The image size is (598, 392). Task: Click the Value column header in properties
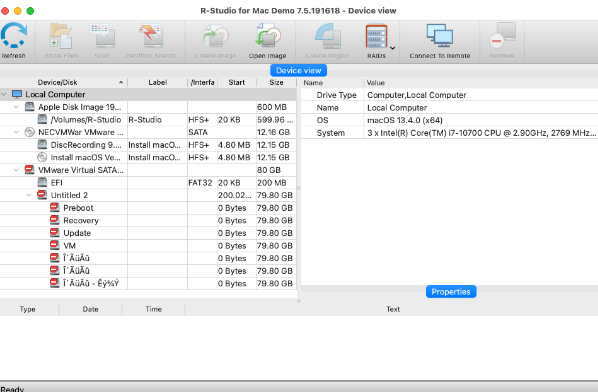pos(481,83)
